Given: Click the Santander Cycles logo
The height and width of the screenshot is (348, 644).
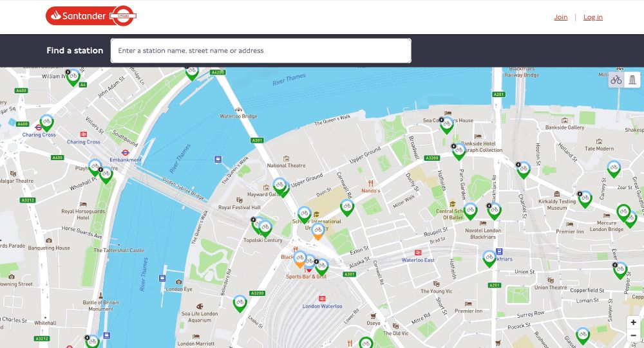Looking at the screenshot, I should tap(91, 16).
